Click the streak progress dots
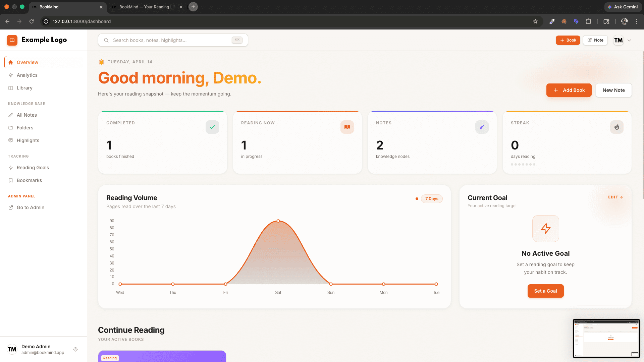 point(523,164)
